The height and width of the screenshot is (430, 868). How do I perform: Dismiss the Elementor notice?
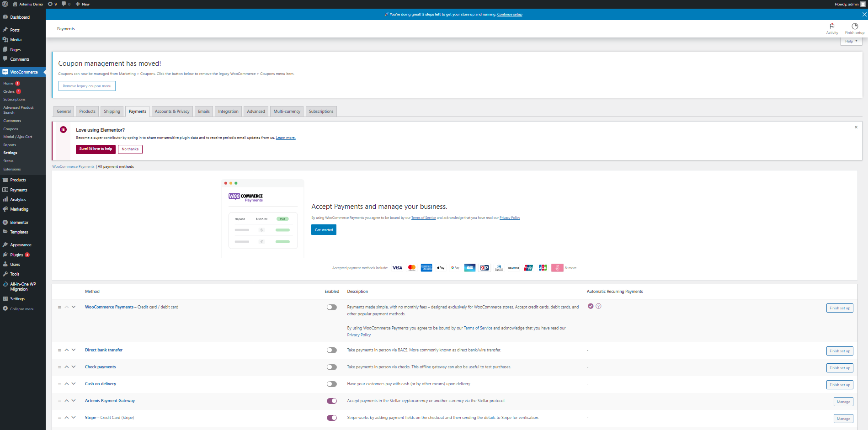point(856,127)
